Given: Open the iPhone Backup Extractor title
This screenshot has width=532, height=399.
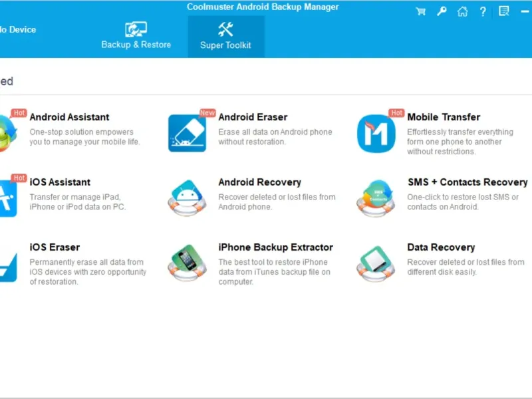Looking at the screenshot, I should (x=276, y=247).
